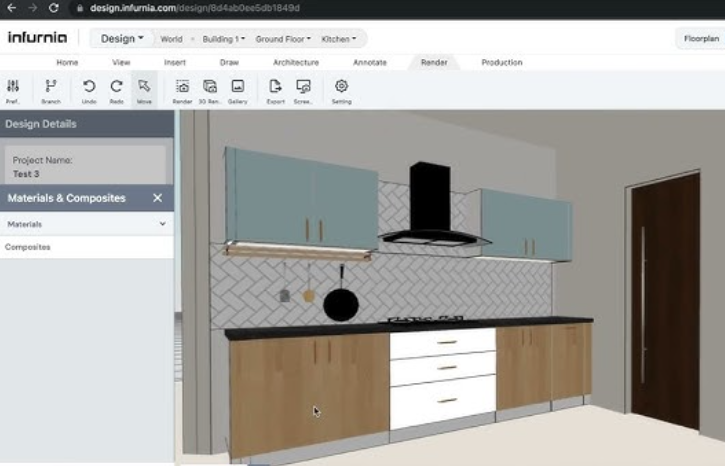
Task: Open the render Gallery
Action: click(x=238, y=91)
